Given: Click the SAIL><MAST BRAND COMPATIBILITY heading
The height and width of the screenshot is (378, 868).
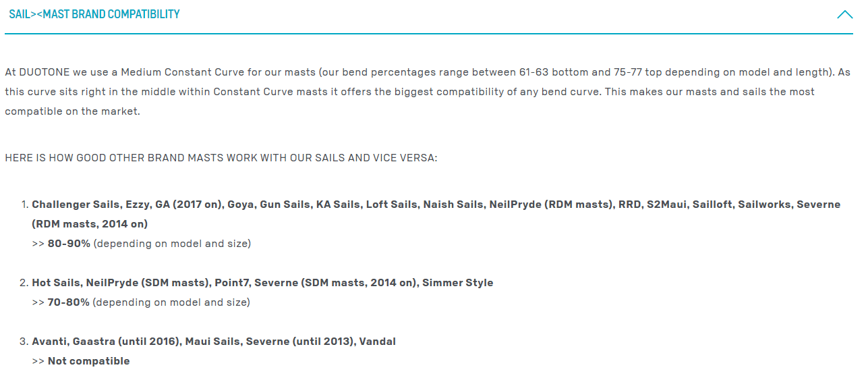Looking at the screenshot, I should (x=94, y=14).
